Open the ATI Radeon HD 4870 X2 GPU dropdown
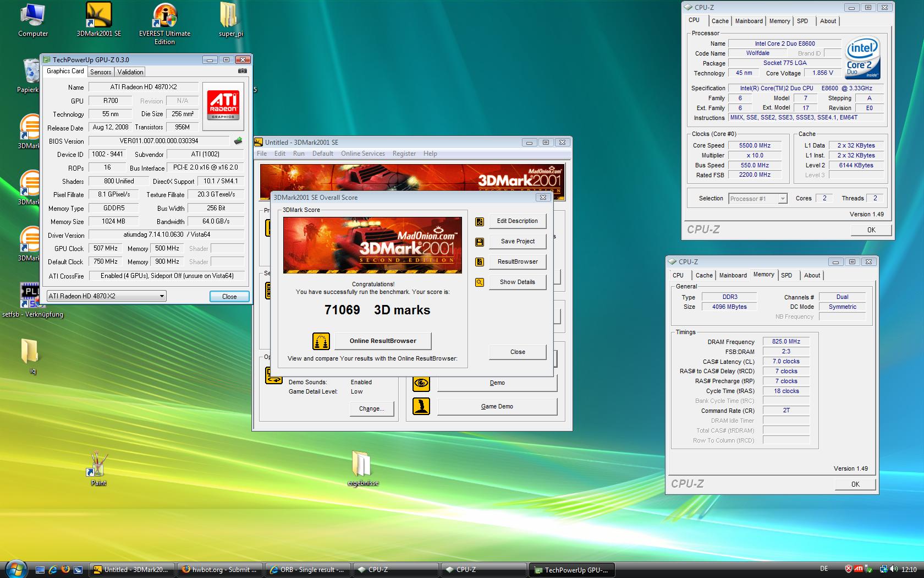The width and height of the screenshot is (924, 578). [106, 296]
